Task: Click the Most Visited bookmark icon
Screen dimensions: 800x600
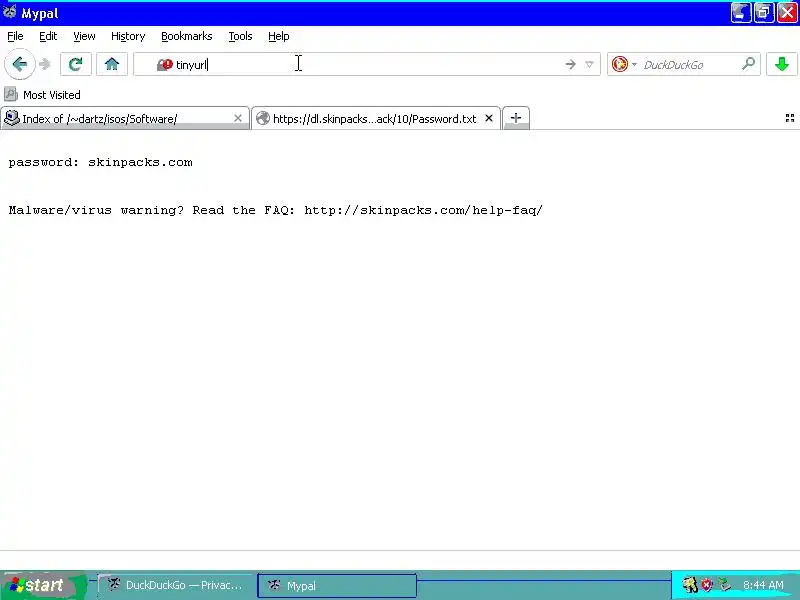Action: 11,94
